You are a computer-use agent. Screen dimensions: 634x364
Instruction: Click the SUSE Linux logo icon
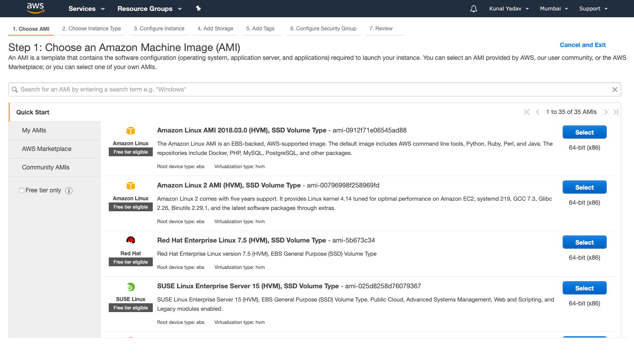[131, 287]
